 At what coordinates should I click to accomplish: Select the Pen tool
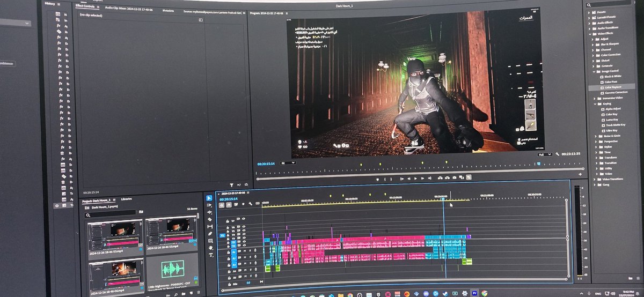click(x=210, y=234)
